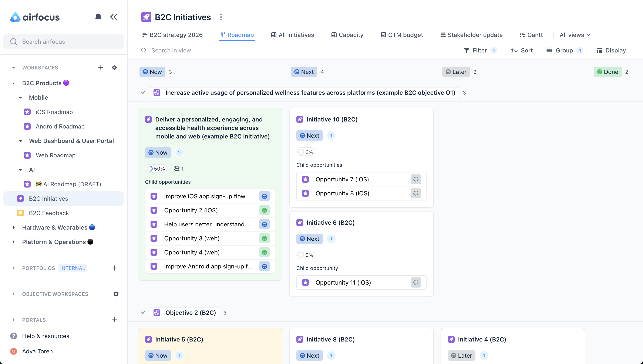This screenshot has width=643, height=364.
Task: Open the Display settings icon
Action: [x=600, y=50]
